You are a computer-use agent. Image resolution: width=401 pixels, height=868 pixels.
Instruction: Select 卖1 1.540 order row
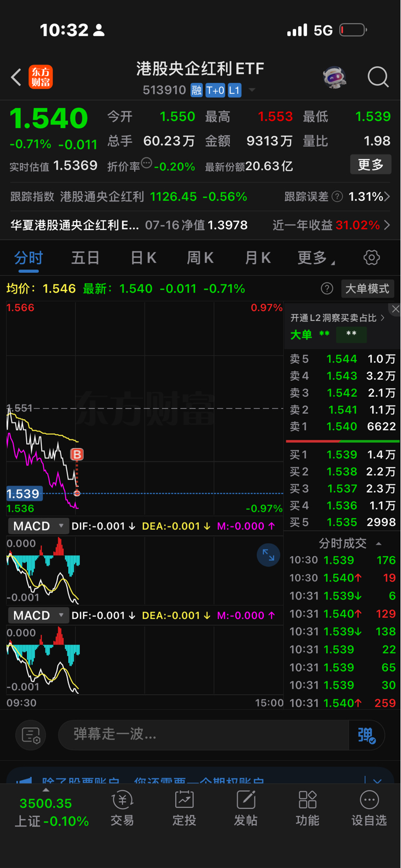point(343,426)
